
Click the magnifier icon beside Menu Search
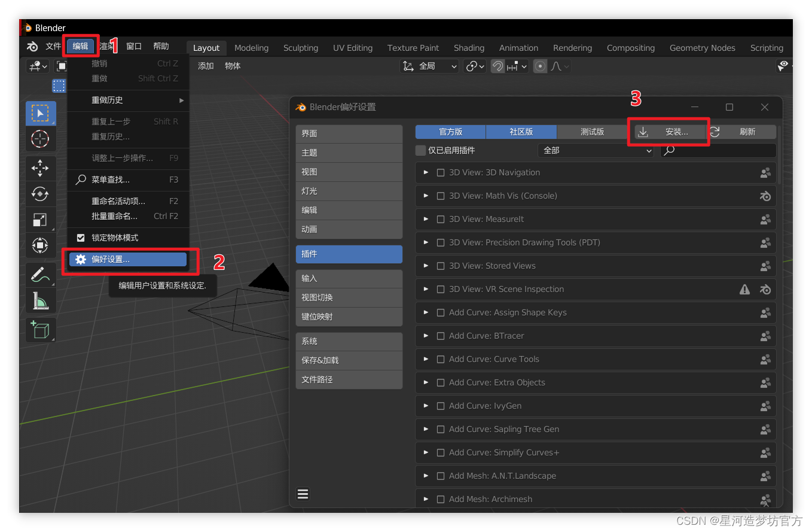point(81,180)
